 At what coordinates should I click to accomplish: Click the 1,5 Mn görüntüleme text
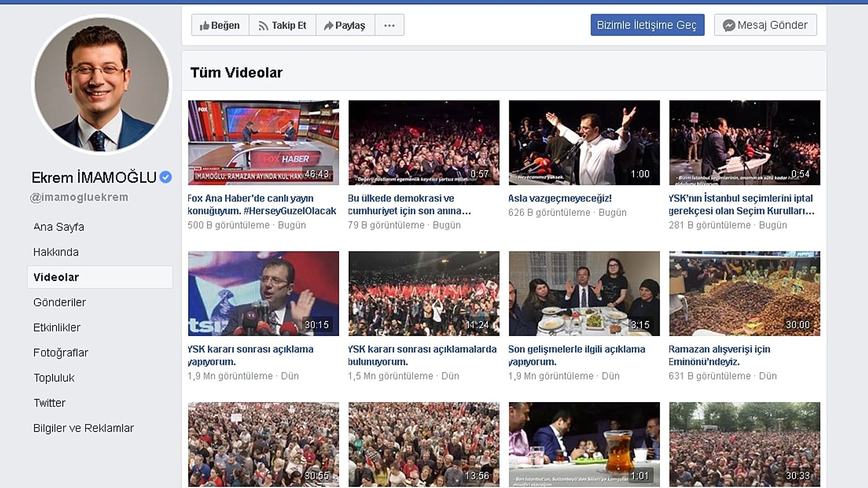click(390, 376)
